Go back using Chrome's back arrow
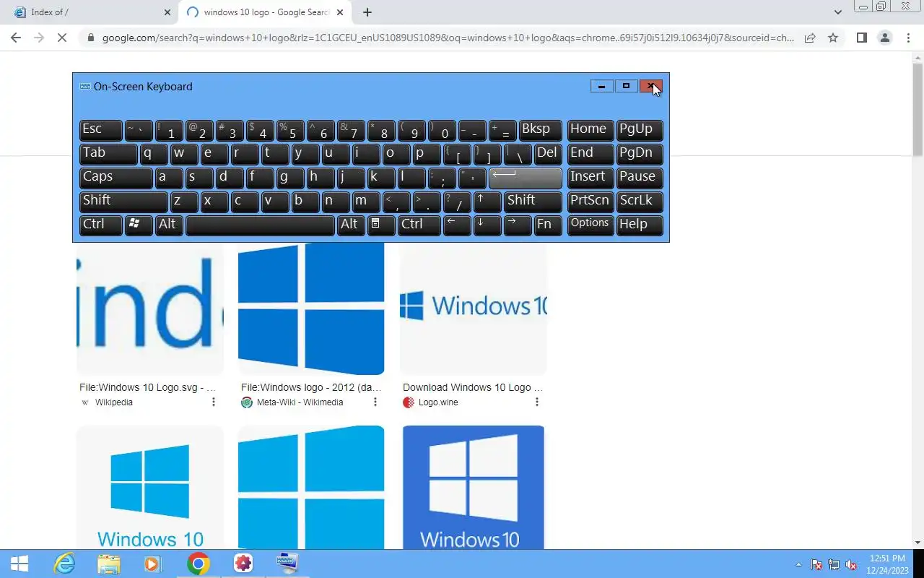The width and height of the screenshot is (924, 578). (16, 38)
